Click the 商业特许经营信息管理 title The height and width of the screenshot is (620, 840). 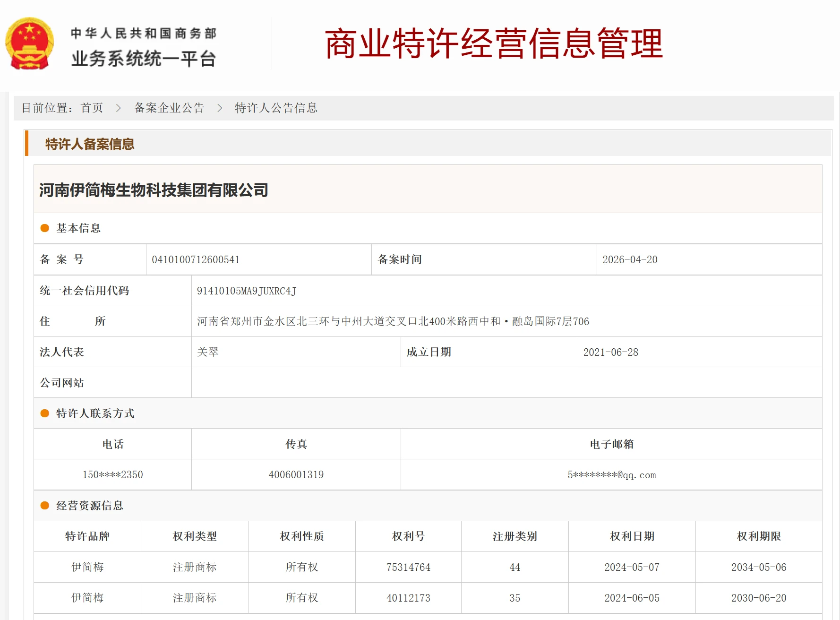(x=494, y=43)
